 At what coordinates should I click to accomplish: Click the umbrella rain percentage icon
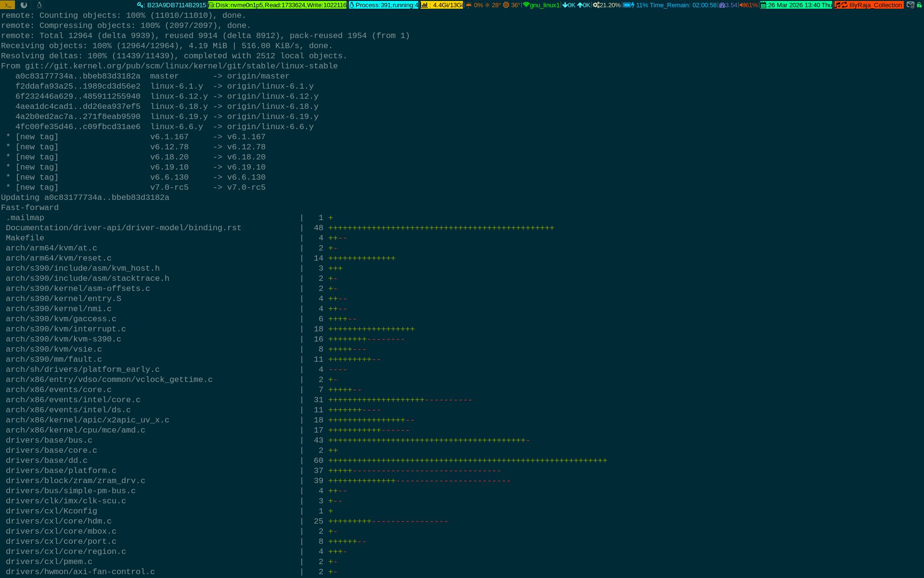point(469,5)
